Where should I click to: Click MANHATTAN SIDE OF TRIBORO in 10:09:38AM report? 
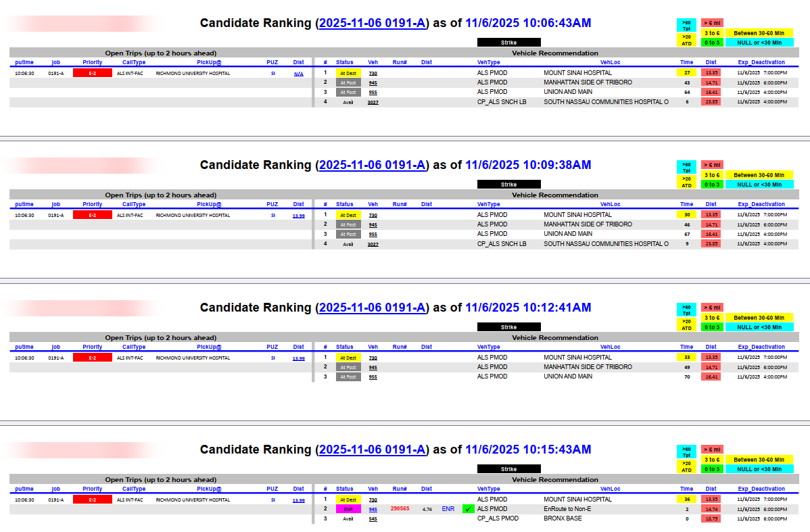coord(588,224)
